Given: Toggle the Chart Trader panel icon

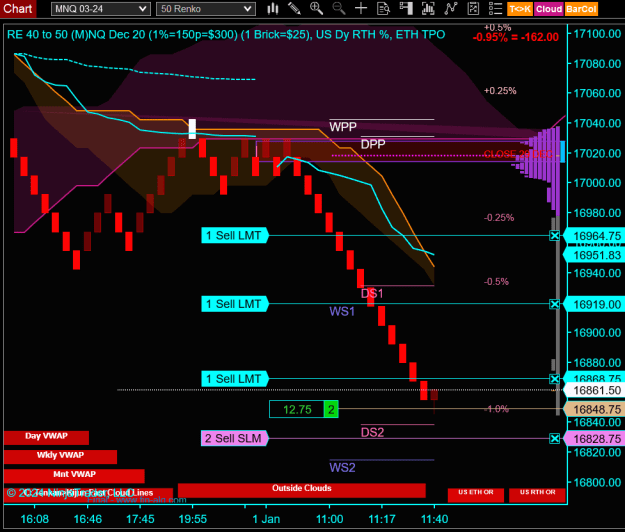Looking at the screenshot, I should pos(406,9).
